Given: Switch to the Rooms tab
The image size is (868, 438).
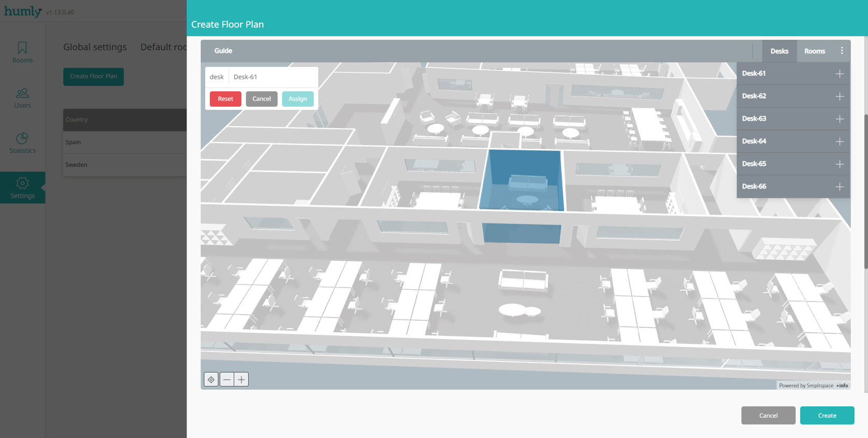Looking at the screenshot, I should tap(815, 51).
